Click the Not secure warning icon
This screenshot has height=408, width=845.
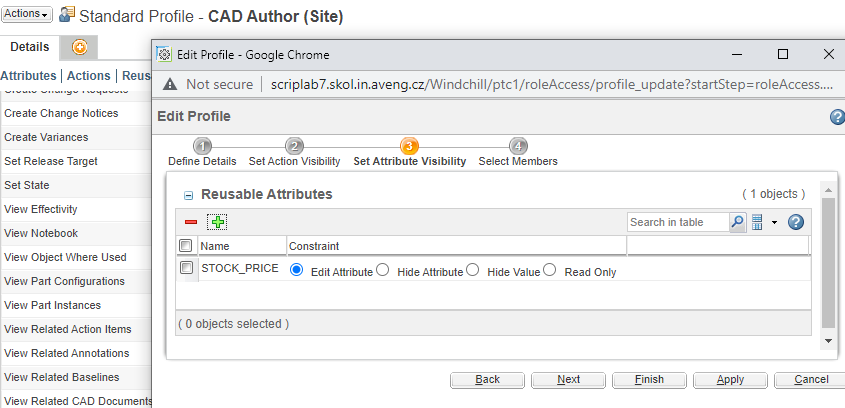tap(170, 85)
